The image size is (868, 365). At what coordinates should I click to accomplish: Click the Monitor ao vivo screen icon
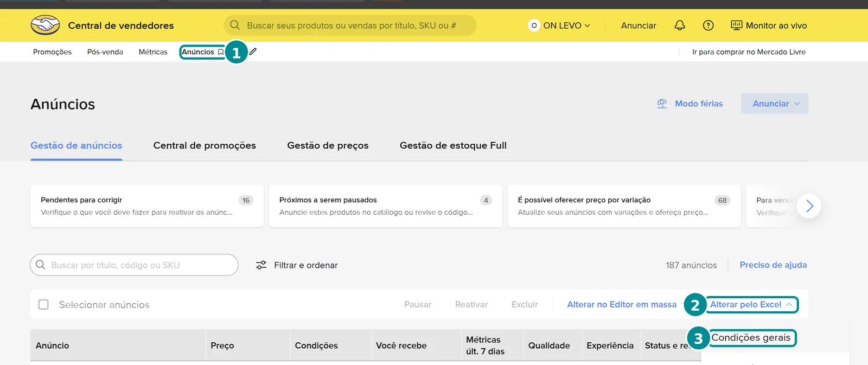pyautogui.click(x=736, y=25)
